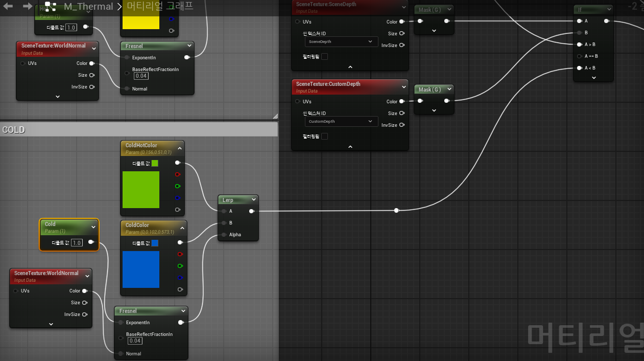644x361 pixels.
Task: Open the bottom Fresnel node header chevron
Action: [183, 311]
